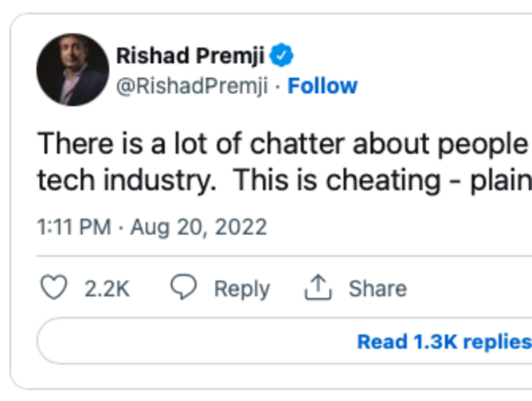Click the share upload arrow icon

pyautogui.click(x=318, y=288)
